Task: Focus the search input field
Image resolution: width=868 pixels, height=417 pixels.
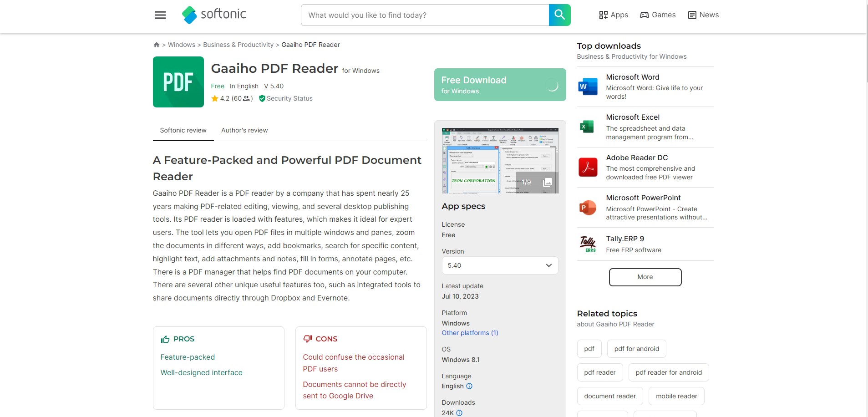Action: (425, 15)
